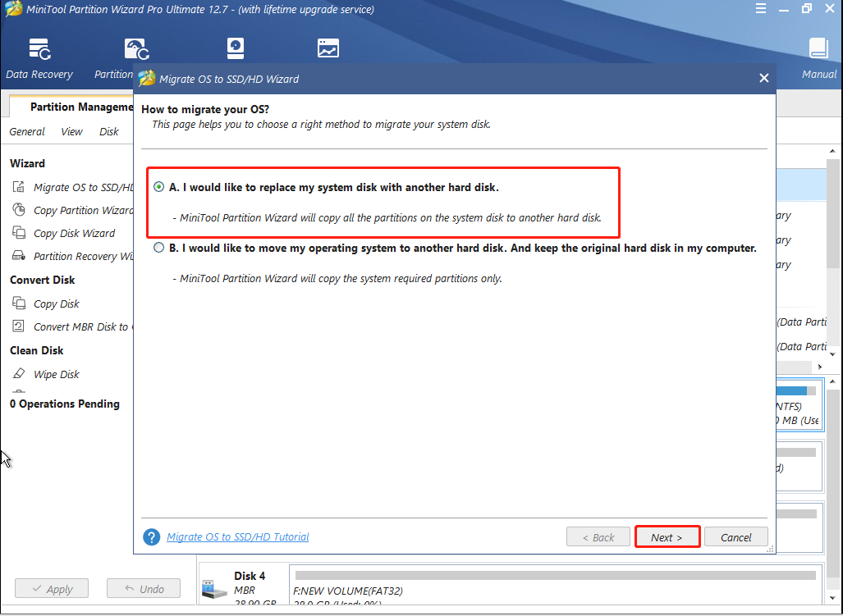Click the wizard resize grip corner
This screenshot has width=843, height=616.
(x=770, y=549)
